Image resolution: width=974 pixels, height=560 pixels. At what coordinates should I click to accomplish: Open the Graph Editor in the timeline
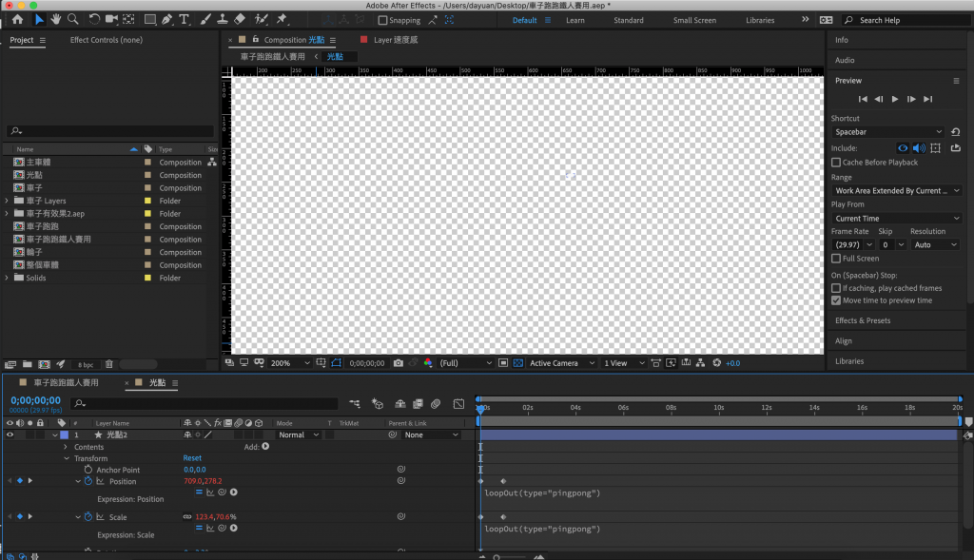(x=458, y=404)
